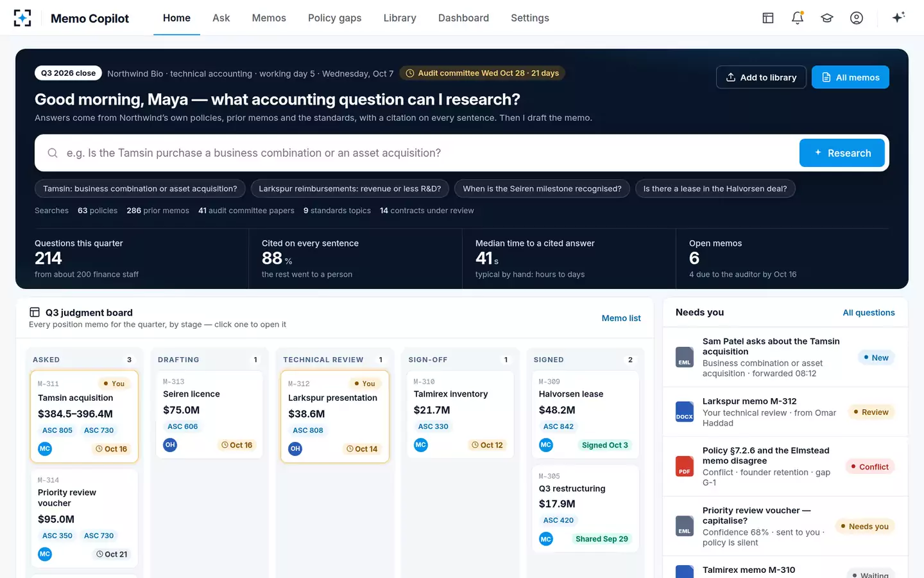Open the Priority review voucher memo card

coord(84,518)
